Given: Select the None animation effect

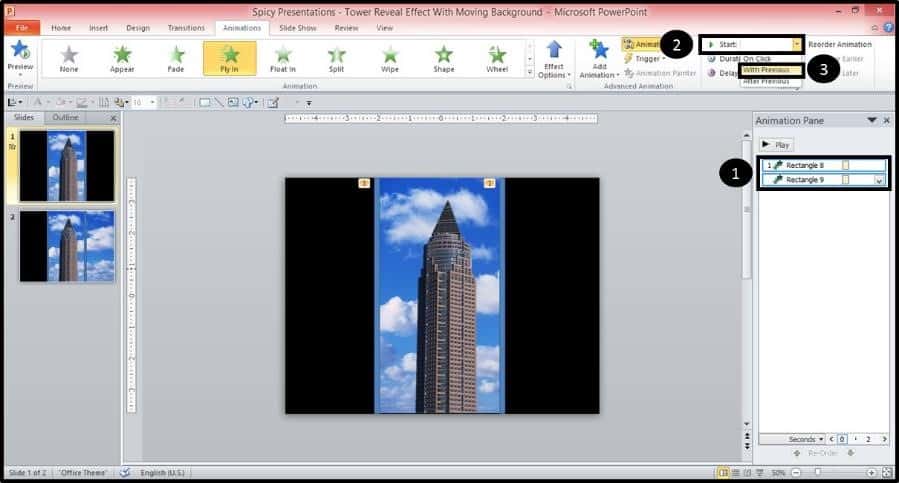Looking at the screenshot, I should pos(69,59).
